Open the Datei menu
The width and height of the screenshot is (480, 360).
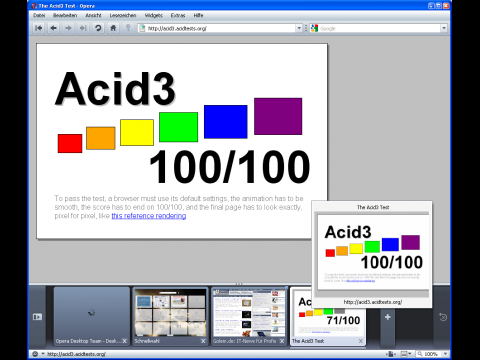click(39, 15)
